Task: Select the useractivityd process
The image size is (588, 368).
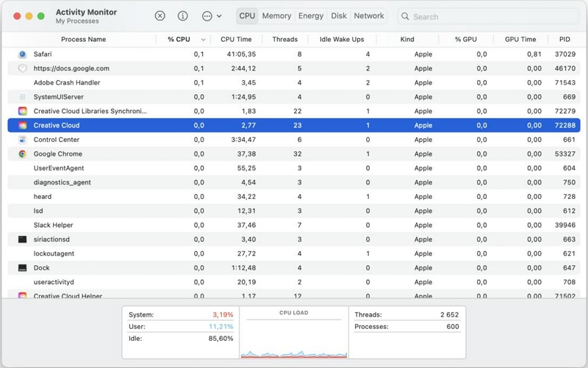Action: pyautogui.click(x=54, y=282)
